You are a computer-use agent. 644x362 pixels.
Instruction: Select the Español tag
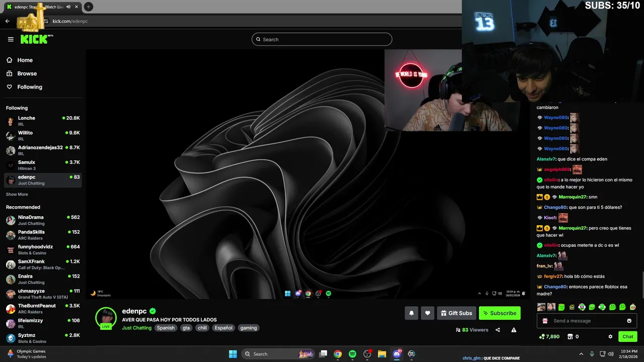pyautogui.click(x=223, y=328)
